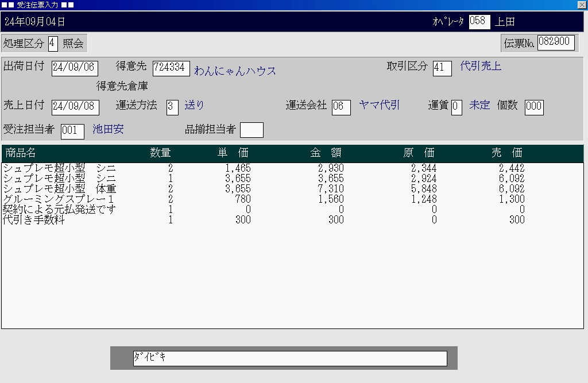Click the 受注担当者 code field 001
This screenshot has width=588, height=383.
pyautogui.click(x=72, y=131)
